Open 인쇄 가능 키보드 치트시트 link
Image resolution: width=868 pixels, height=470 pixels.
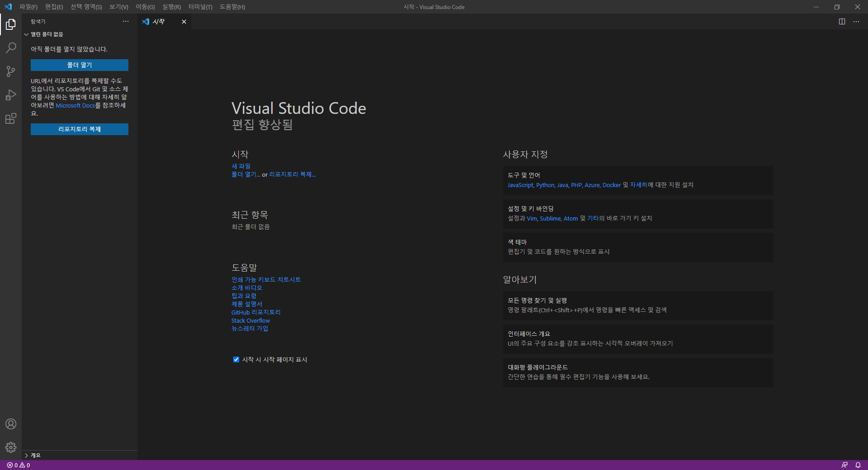[x=266, y=280]
